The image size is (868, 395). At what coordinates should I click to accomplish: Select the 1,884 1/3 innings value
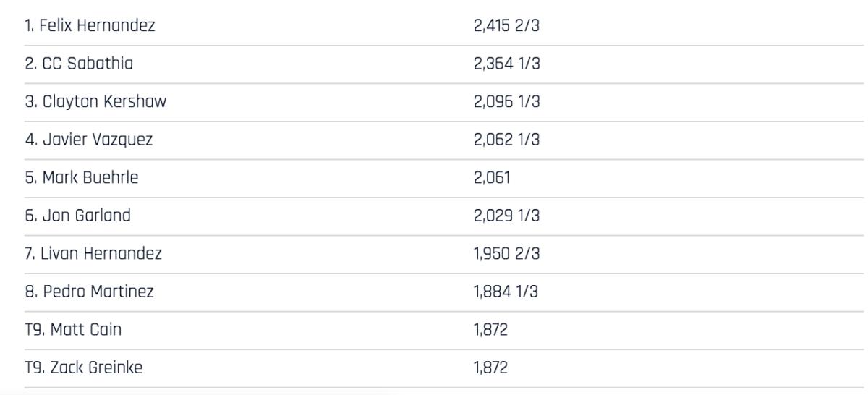tap(506, 292)
